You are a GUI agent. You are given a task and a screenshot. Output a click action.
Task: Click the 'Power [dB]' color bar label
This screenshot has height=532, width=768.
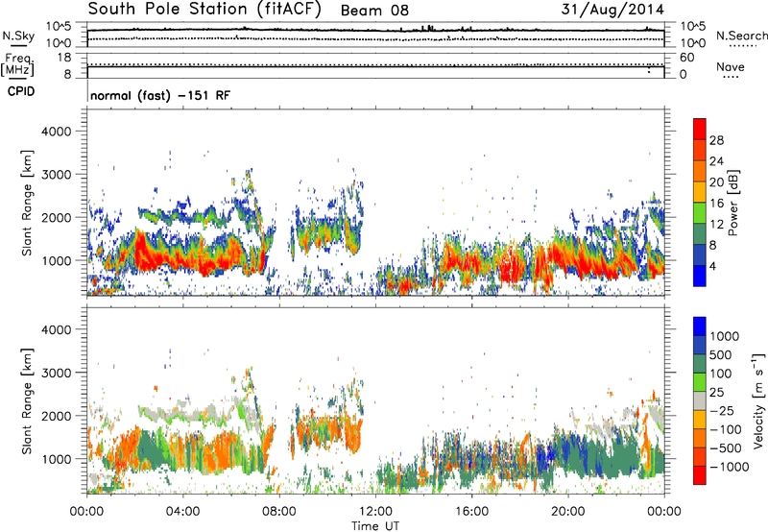pyautogui.click(x=732, y=203)
